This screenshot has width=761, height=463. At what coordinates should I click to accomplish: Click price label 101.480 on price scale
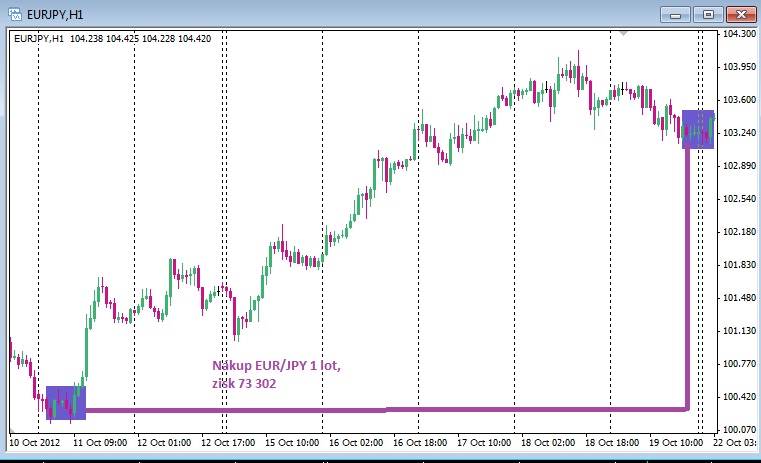(x=739, y=298)
